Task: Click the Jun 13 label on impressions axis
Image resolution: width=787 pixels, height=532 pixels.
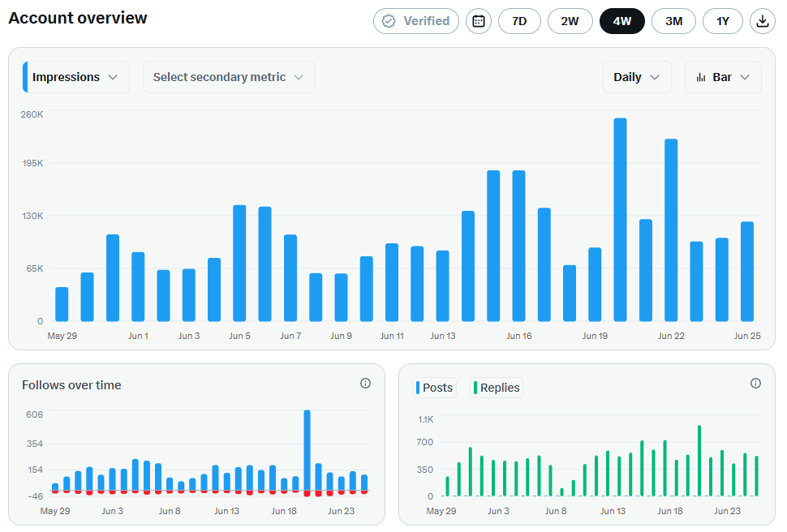Action: coord(443,336)
